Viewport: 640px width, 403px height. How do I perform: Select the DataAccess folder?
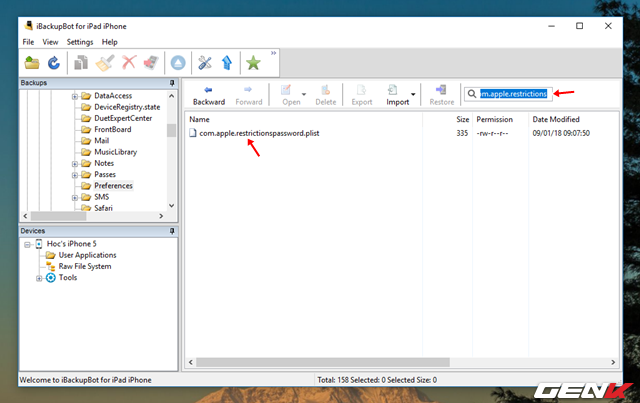(113, 96)
